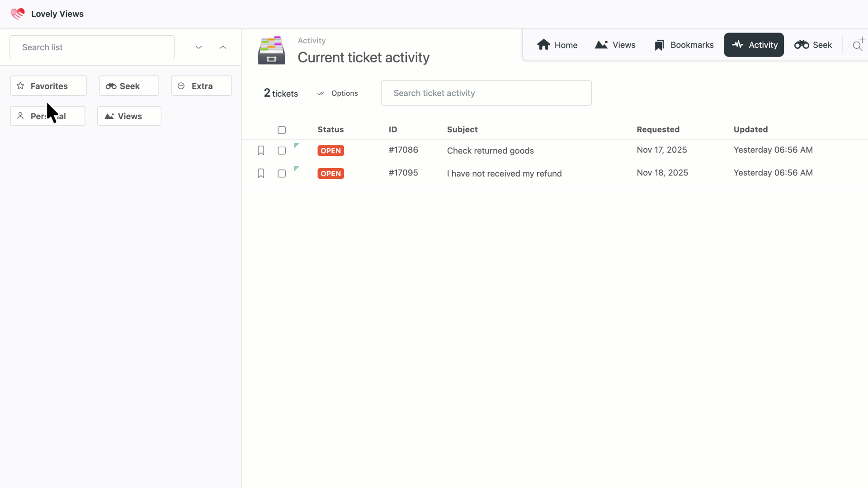Check the box for ticket #17095
868x488 pixels.
[x=282, y=174]
